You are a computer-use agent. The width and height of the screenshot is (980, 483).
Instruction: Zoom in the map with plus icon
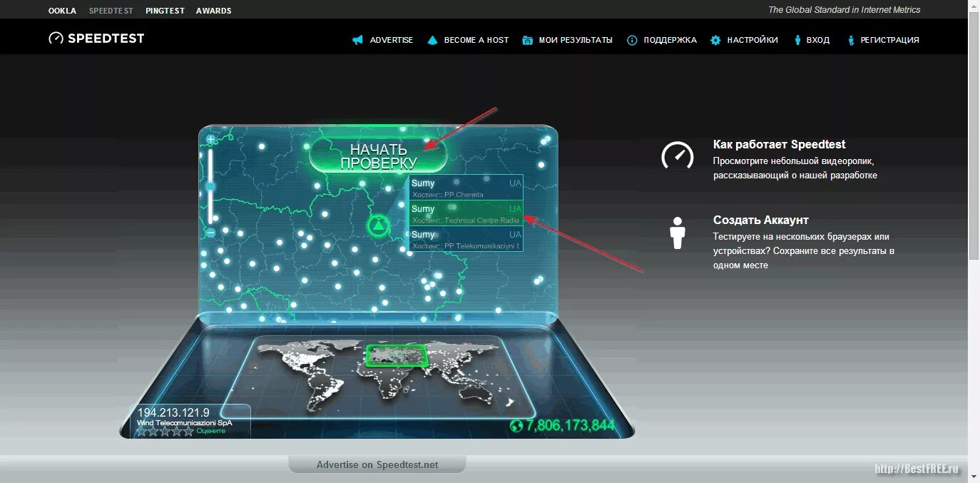click(x=210, y=139)
